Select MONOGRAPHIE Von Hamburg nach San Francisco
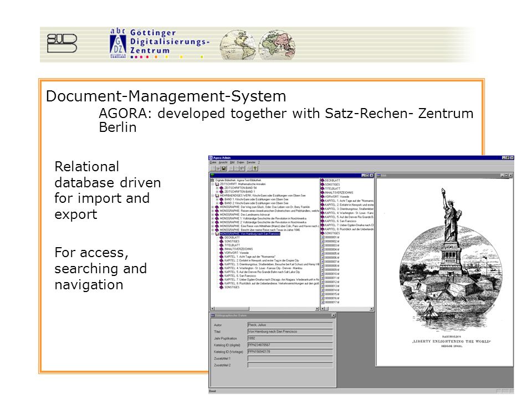Screen dimensions: 532x399 (250, 234)
